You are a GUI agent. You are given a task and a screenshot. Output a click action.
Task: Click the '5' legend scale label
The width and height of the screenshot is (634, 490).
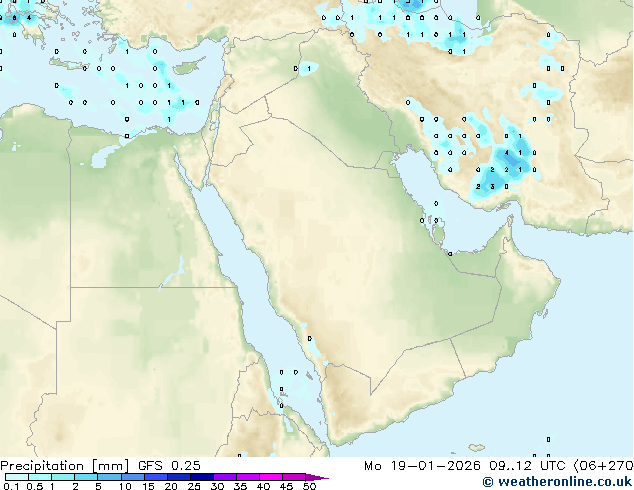click(98, 486)
